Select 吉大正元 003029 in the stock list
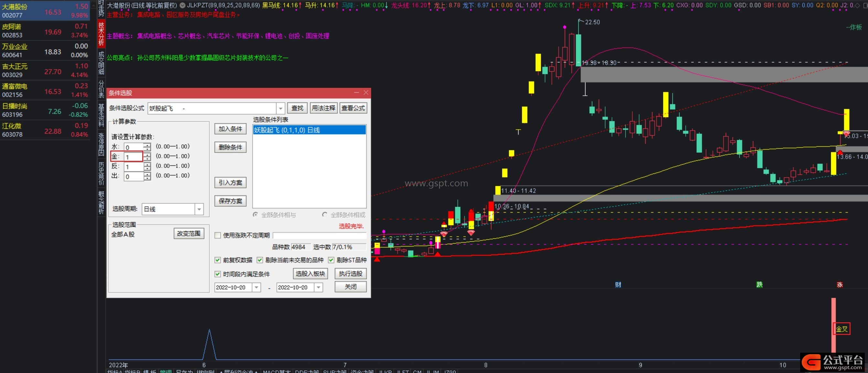868x373 pixels. pyautogui.click(x=45, y=70)
